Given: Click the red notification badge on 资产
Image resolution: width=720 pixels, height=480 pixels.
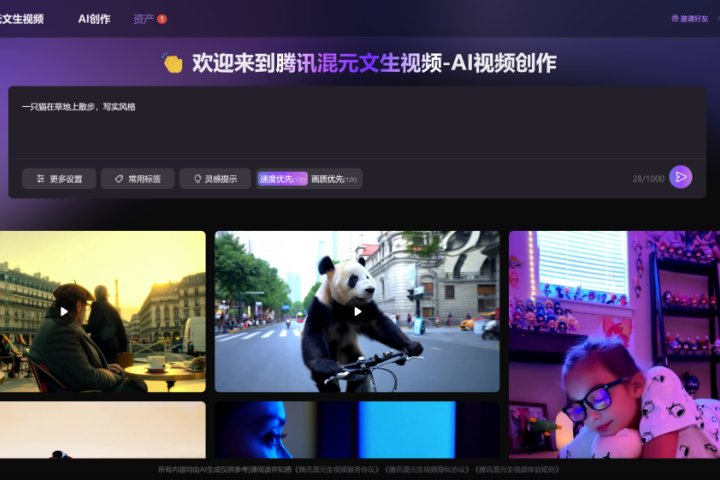Looking at the screenshot, I should click(x=162, y=19).
